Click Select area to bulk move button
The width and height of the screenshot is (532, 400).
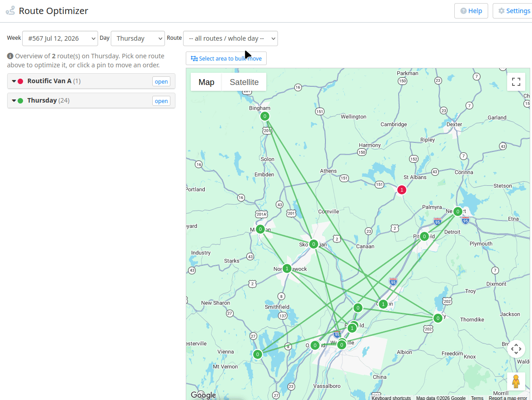(x=226, y=58)
